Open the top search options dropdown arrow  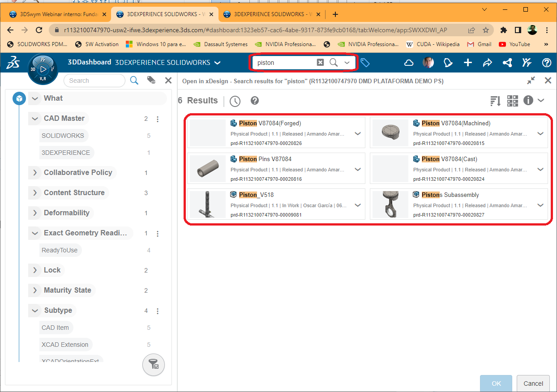click(x=347, y=63)
